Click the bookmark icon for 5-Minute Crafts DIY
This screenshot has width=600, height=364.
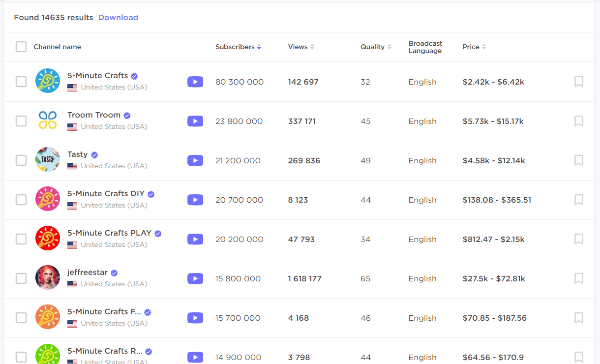pos(578,200)
